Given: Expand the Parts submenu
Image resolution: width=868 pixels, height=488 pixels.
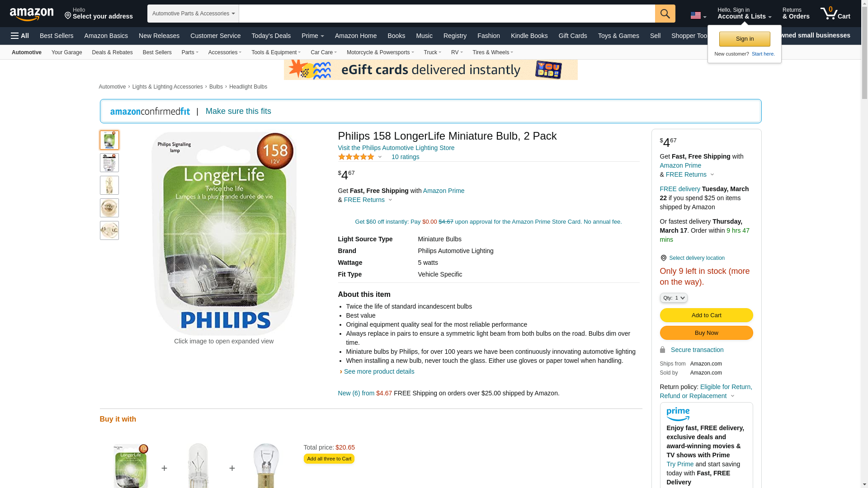Looking at the screenshot, I should [x=190, y=52].
